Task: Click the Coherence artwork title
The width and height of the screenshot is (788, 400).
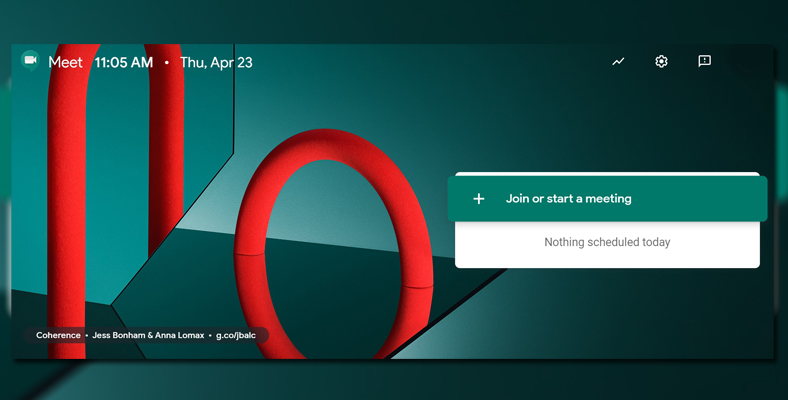Action: pos(58,335)
